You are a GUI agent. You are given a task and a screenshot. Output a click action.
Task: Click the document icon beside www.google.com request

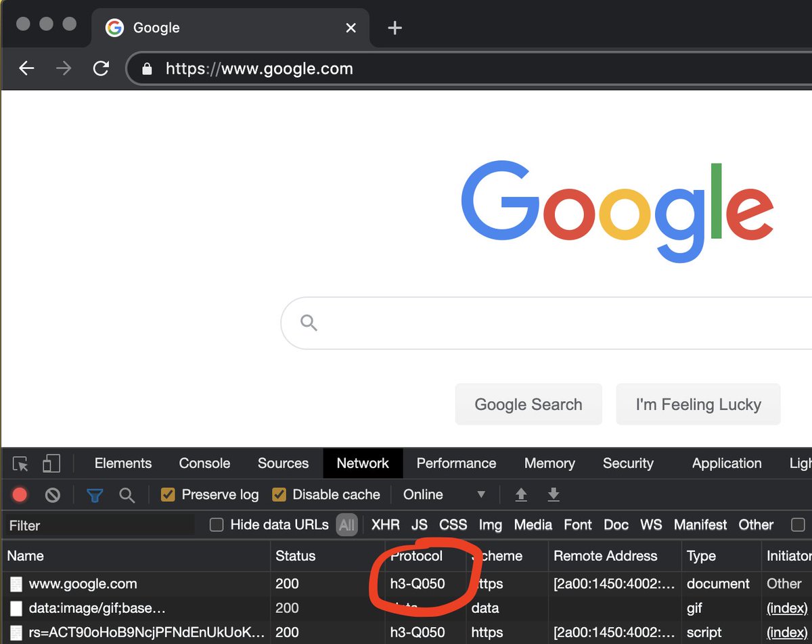pos(16,583)
